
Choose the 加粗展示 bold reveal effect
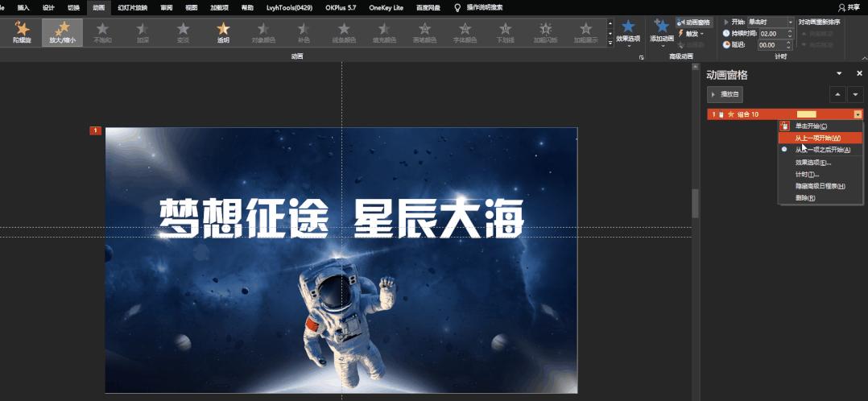coord(585,32)
